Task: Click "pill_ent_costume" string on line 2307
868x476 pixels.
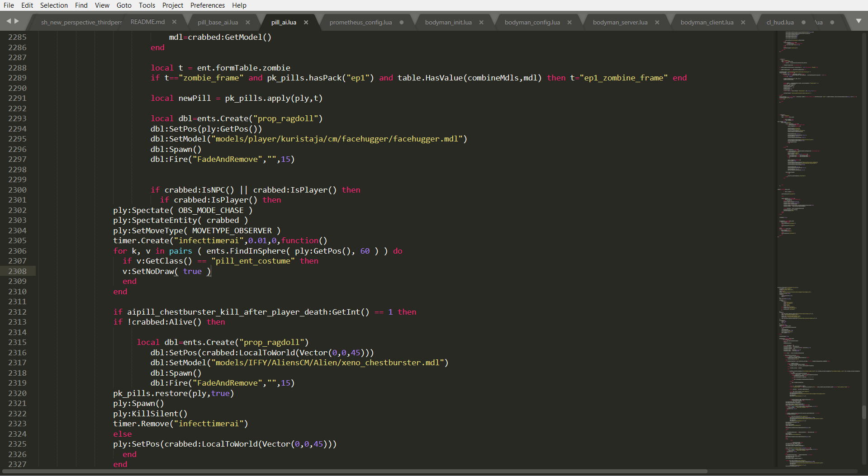Action: click(x=253, y=261)
